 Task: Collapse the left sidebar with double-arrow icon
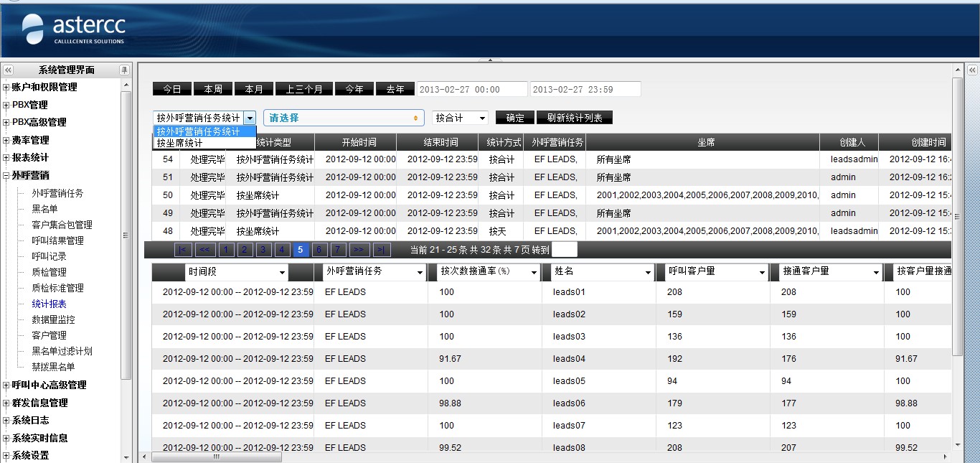(8, 70)
